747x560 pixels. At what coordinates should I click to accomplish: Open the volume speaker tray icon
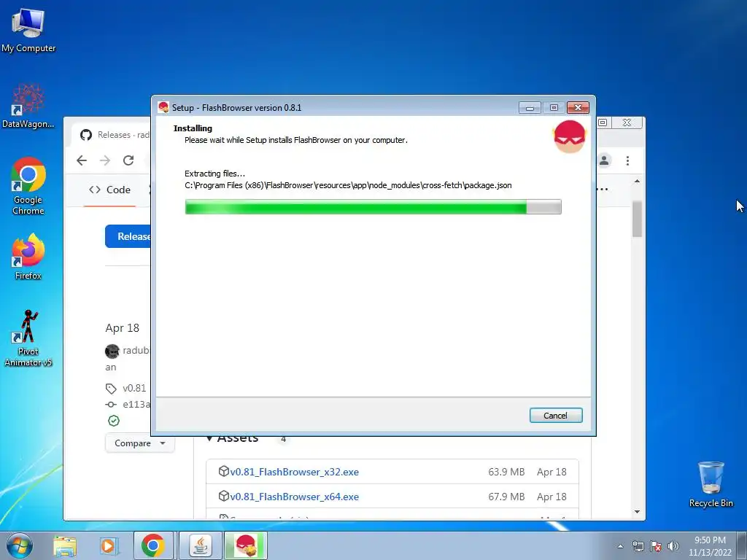[673, 546]
